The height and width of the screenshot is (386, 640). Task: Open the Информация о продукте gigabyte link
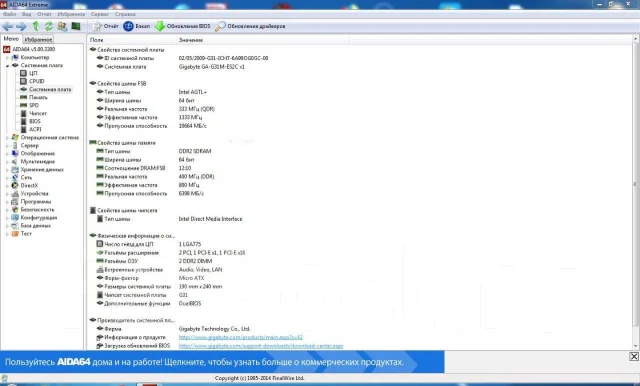(x=241, y=337)
